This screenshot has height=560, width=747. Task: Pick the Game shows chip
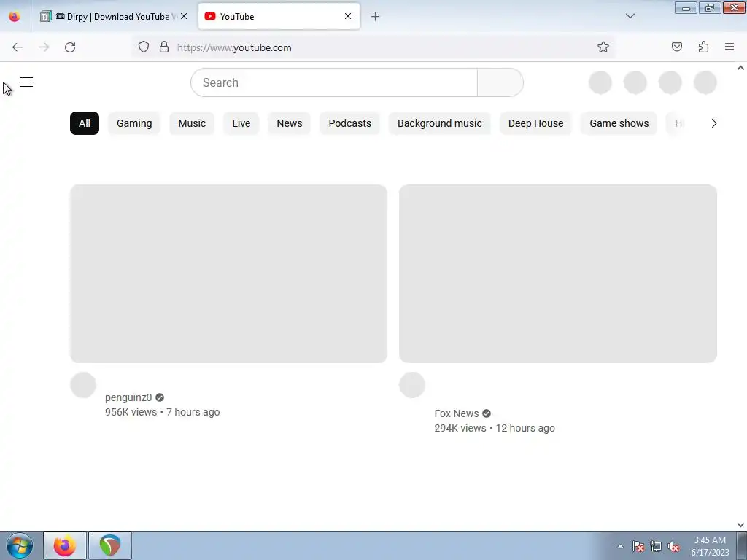(x=619, y=123)
